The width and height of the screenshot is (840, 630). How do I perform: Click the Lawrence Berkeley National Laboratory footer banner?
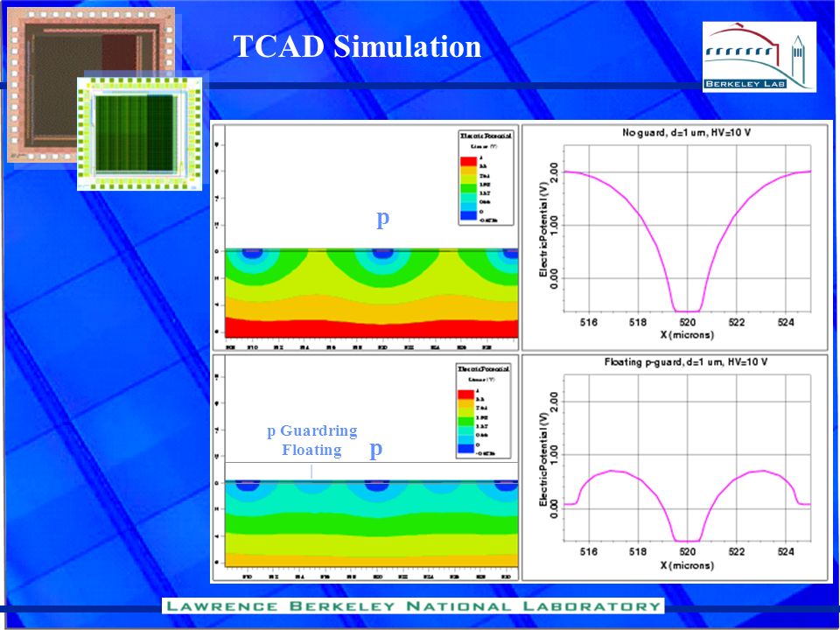point(413,605)
